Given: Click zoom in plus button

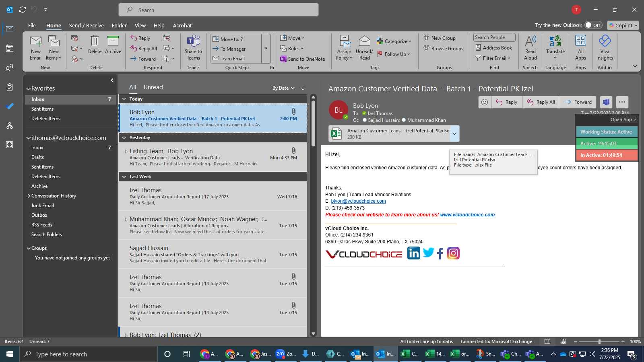Looking at the screenshot, I should click(x=623, y=341).
